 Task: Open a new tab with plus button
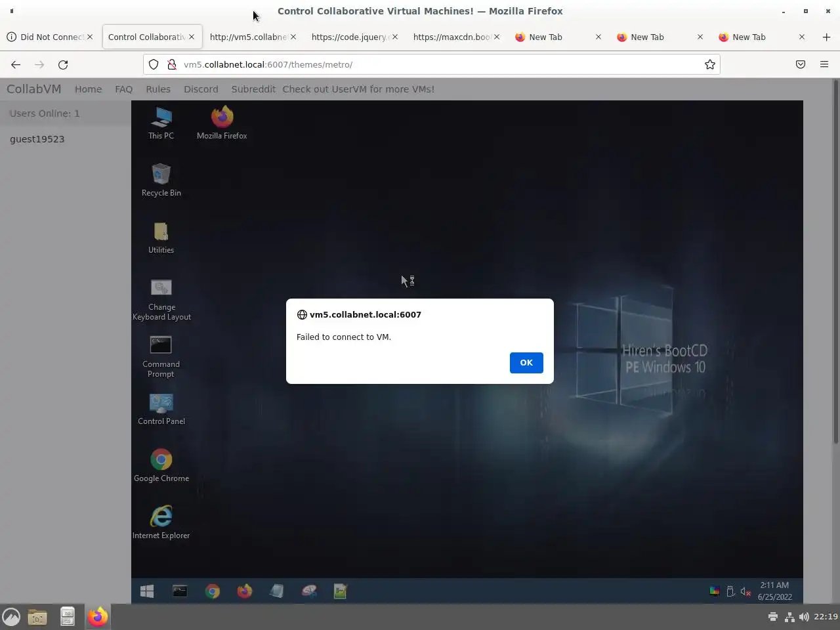click(826, 37)
